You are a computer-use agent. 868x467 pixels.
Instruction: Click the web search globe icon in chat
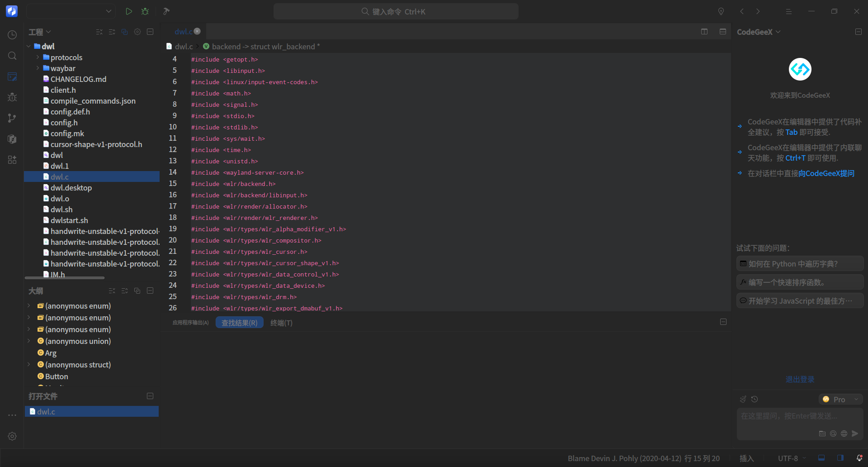pyautogui.click(x=844, y=434)
